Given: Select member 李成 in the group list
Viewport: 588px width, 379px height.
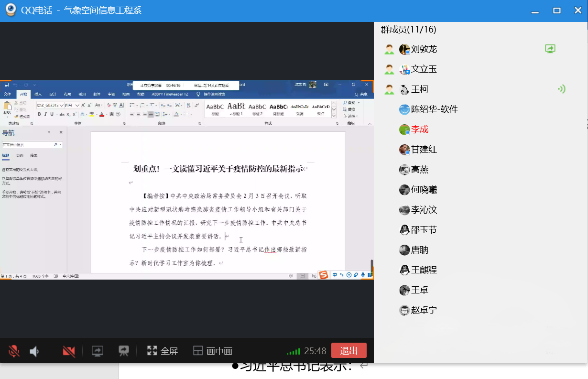Looking at the screenshot, I should tap(419, 130).
